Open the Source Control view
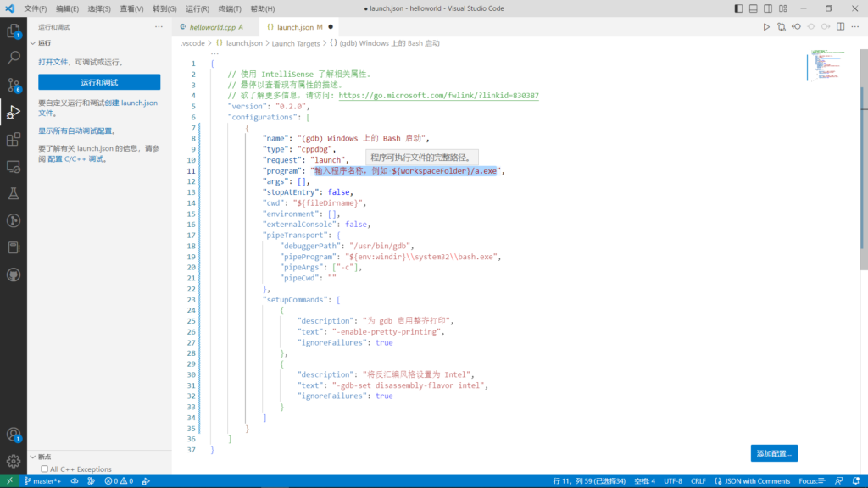Screen dimensions: 868x488 (14, 85)
